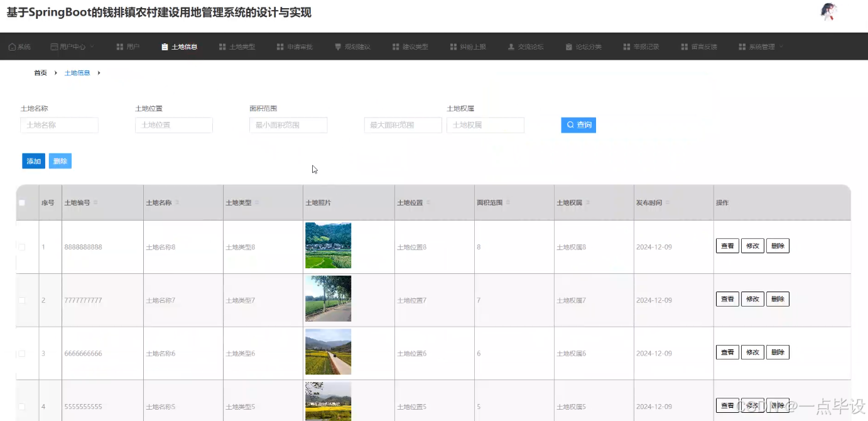868x421 pixels.
Task: Tick the checkbox for row 土地名称6
Action: [x=22, y=354]
